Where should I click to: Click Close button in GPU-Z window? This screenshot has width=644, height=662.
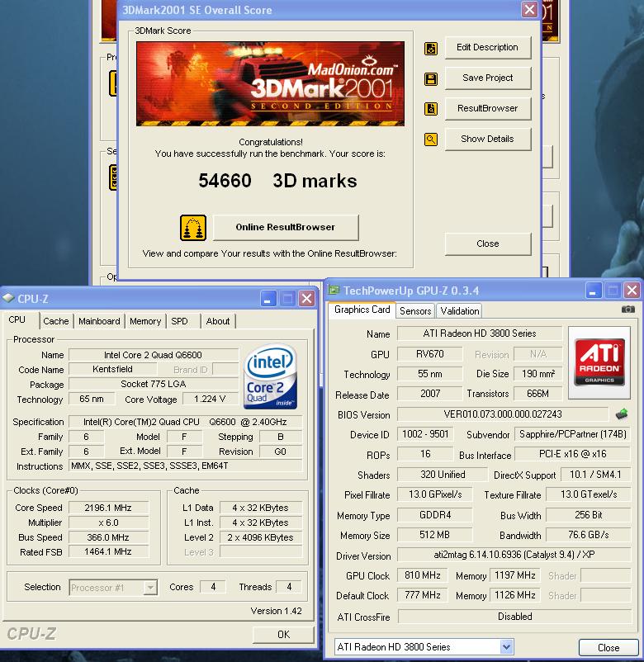point(608,648)
